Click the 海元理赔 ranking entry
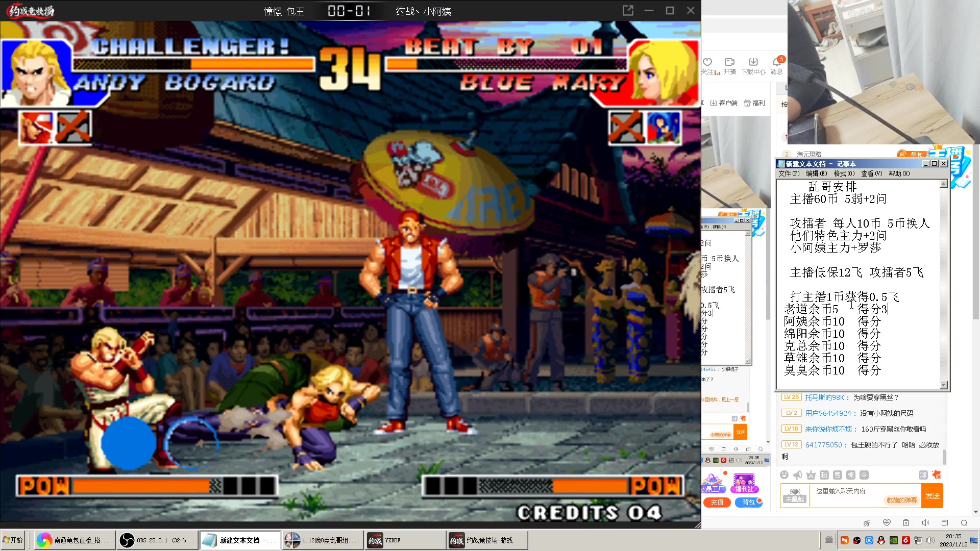Viewport: 980px width, 551px height. (x=809, y=154)
